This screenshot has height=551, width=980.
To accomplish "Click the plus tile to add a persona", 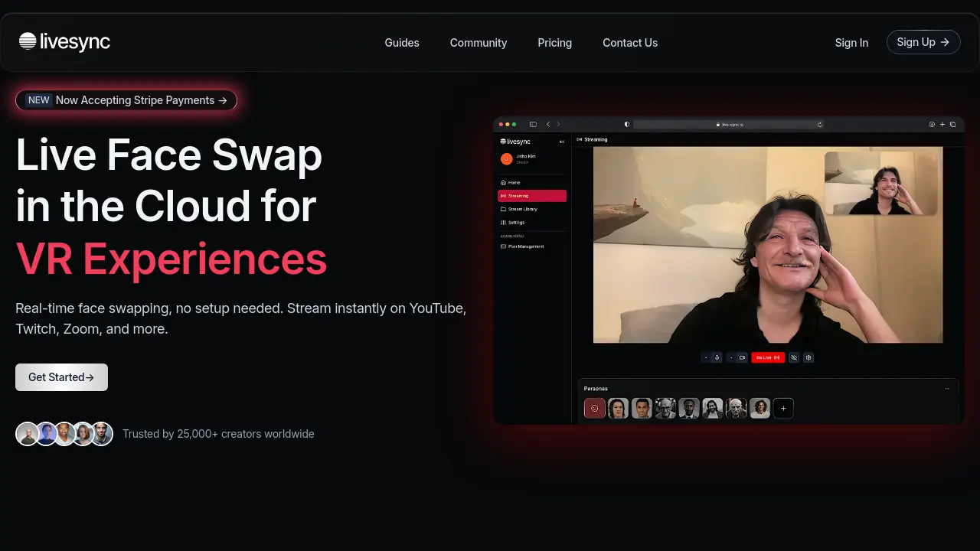I will click(783, 408).
